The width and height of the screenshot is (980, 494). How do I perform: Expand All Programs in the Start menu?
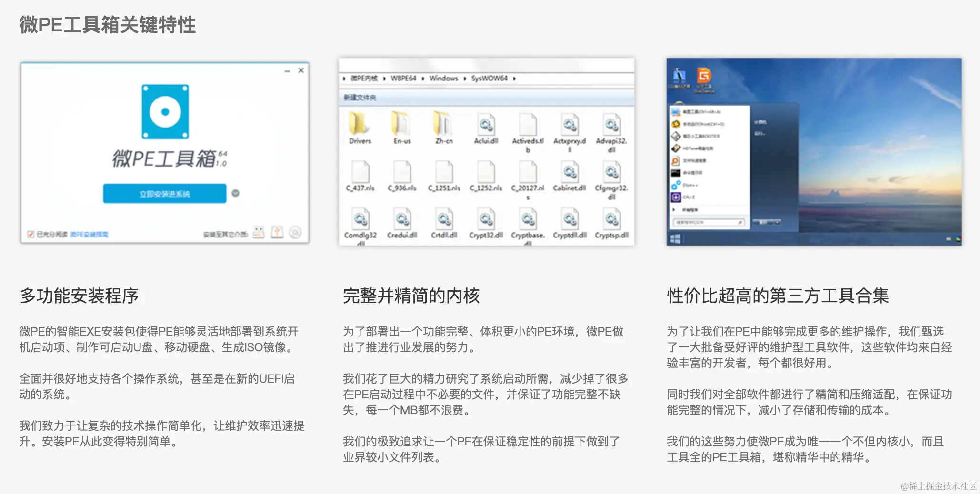point(685,210)
